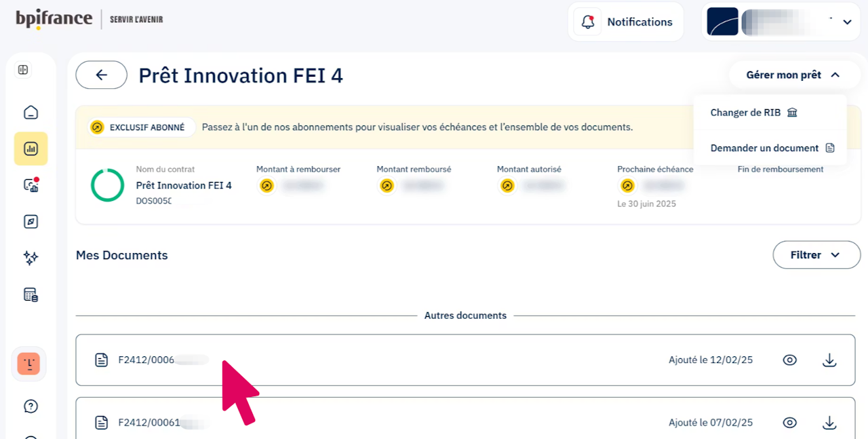The height and width of the screenshot is (439, 868).
Task: Expand the account profile dropdown
Action: pyautogui.click(x=846, y=22)
